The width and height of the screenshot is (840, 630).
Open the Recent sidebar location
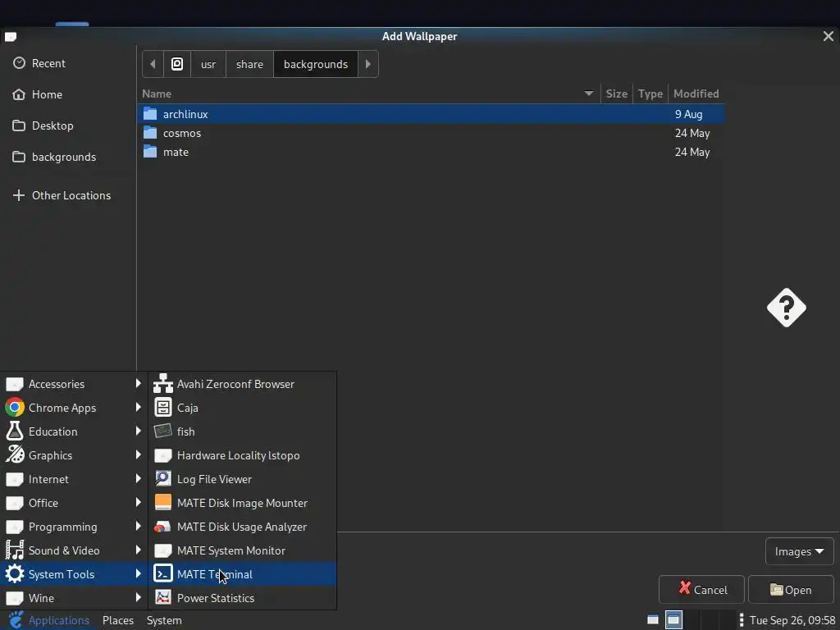click(x=69, y=63)
